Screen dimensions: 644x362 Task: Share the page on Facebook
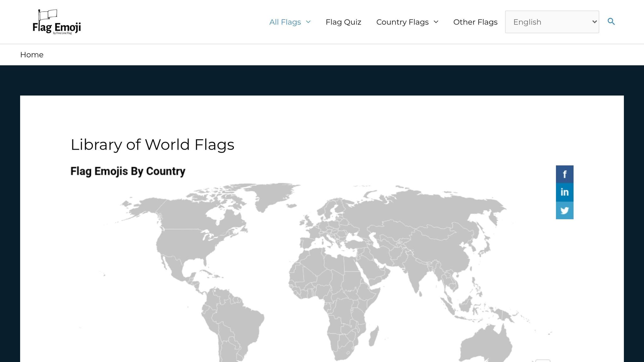click(564, 174)
